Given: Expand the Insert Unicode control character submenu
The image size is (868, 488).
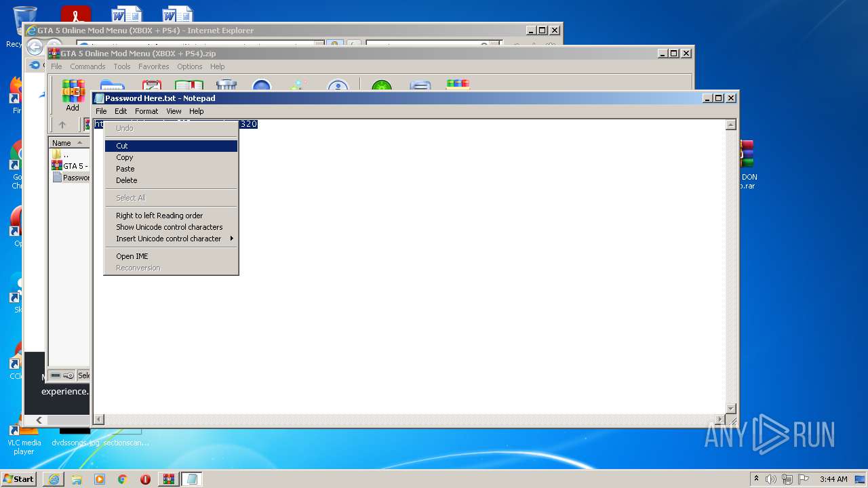Looking at the screenshot, I should 171,239.
